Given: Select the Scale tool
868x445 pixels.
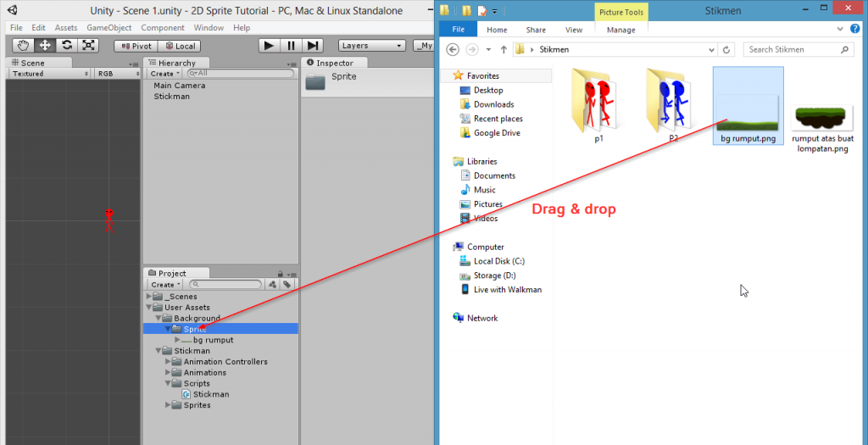Looking at the screenshot, I should (x=89, y=46).
